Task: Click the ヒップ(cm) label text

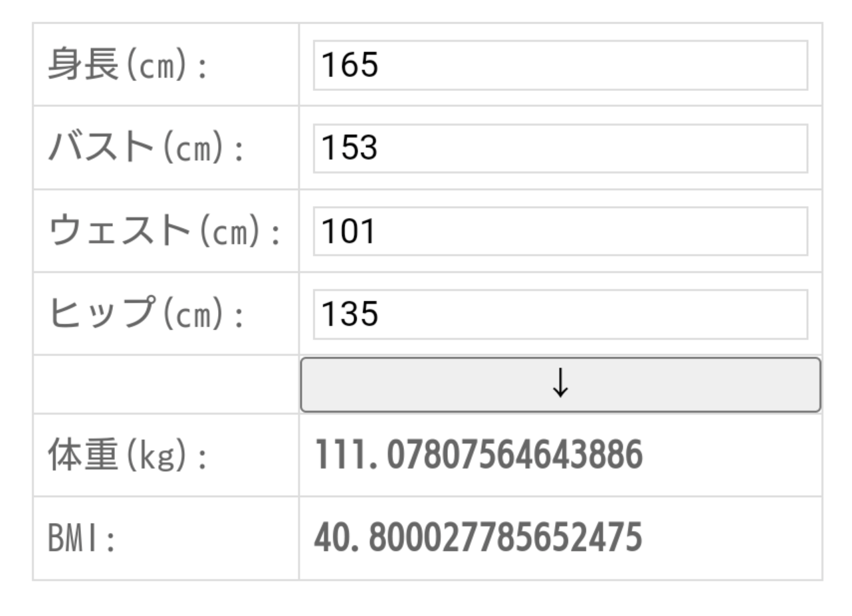Action: [x=146, y=315]
